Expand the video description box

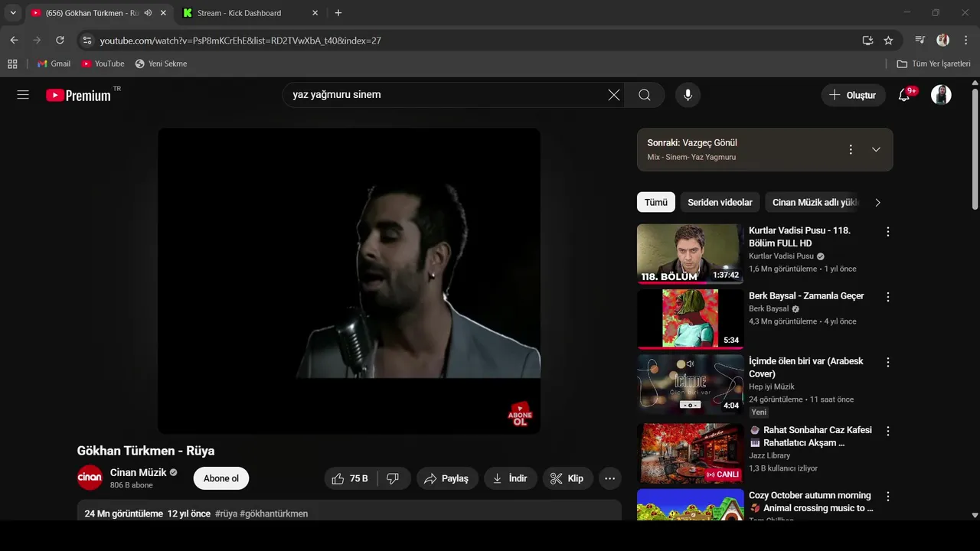point(349,510)
